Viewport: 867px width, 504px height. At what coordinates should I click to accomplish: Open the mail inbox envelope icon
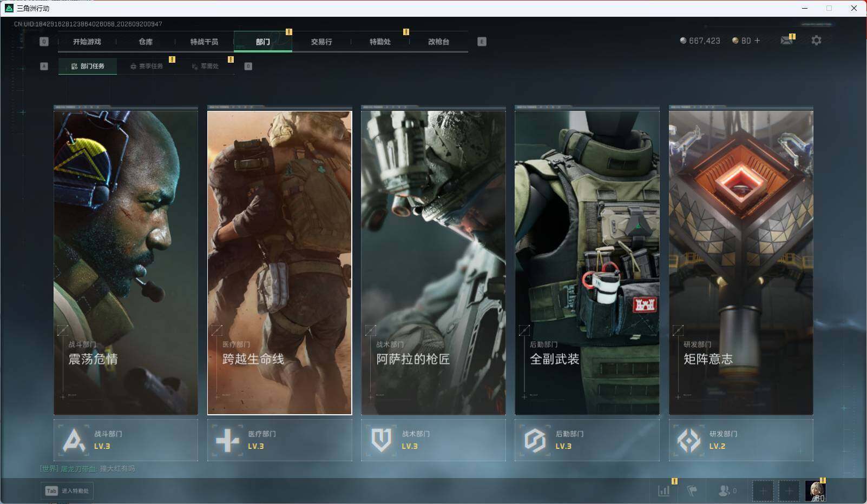pyautogui.click(x=786, y=41)
